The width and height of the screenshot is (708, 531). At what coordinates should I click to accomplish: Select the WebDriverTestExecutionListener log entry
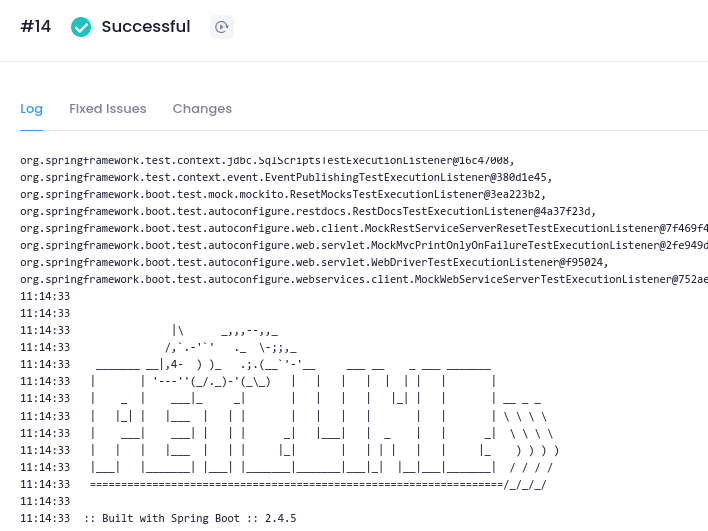pos(314,262)
